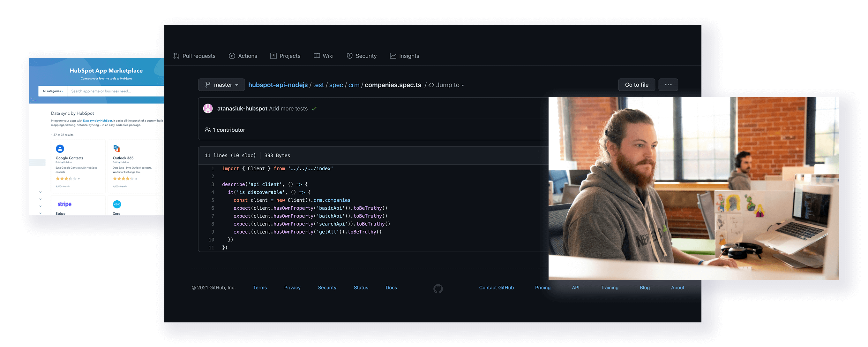Viewport: 868px width, 347px height.
Task: Click the contributors people icon
Action: [208, 130]
